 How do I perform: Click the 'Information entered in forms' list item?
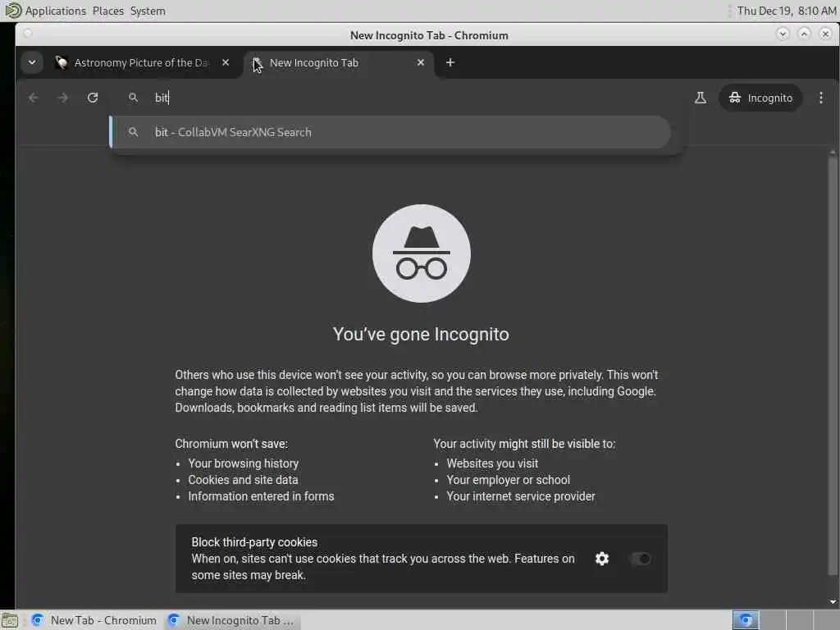(x=261, y=496)
